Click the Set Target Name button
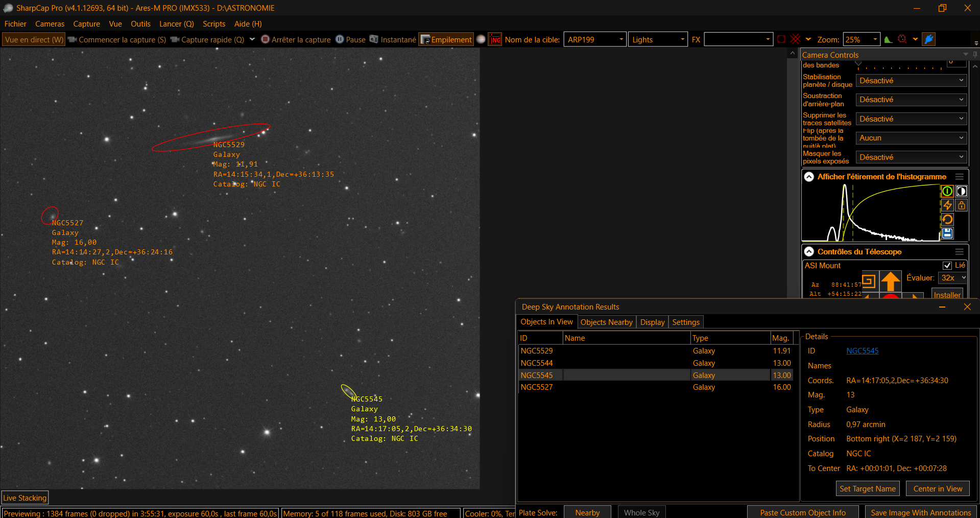The width and height of the screenshot is (980, 518). click(868, 489)
